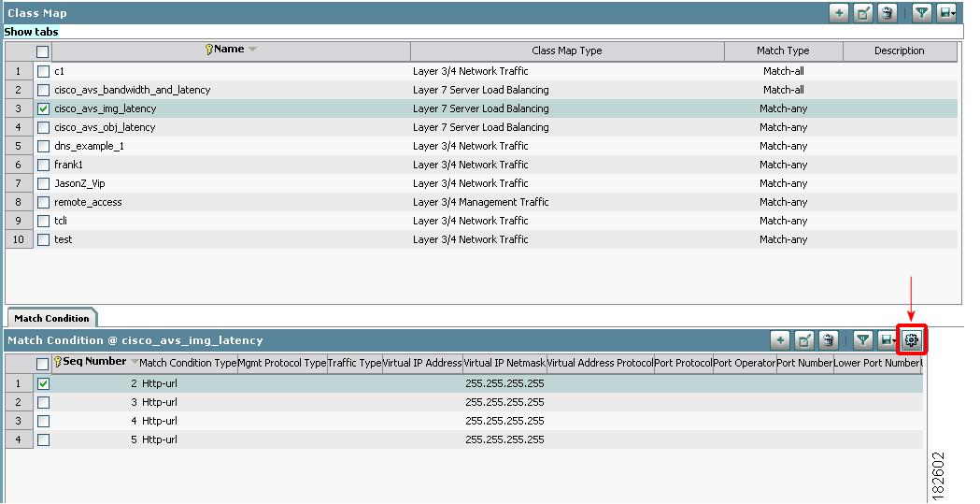
Task: Check the Seq Number 5 row checkbox
Action: point(43,440)
